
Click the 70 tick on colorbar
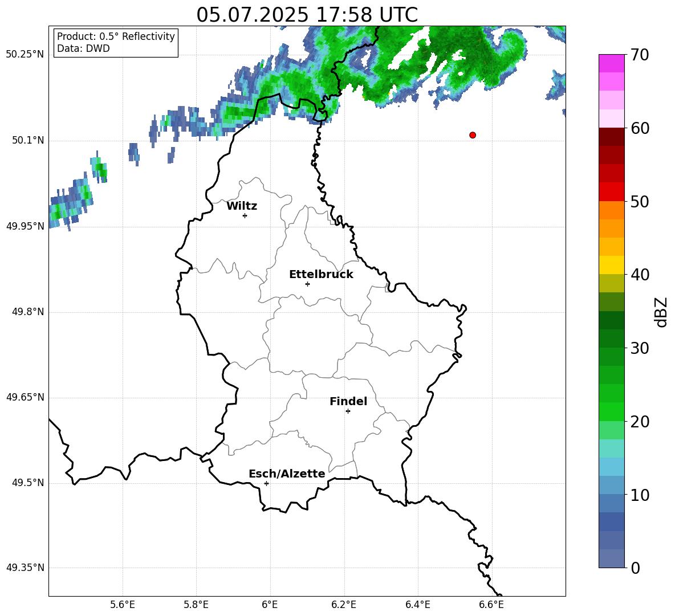tap(640, 55)
